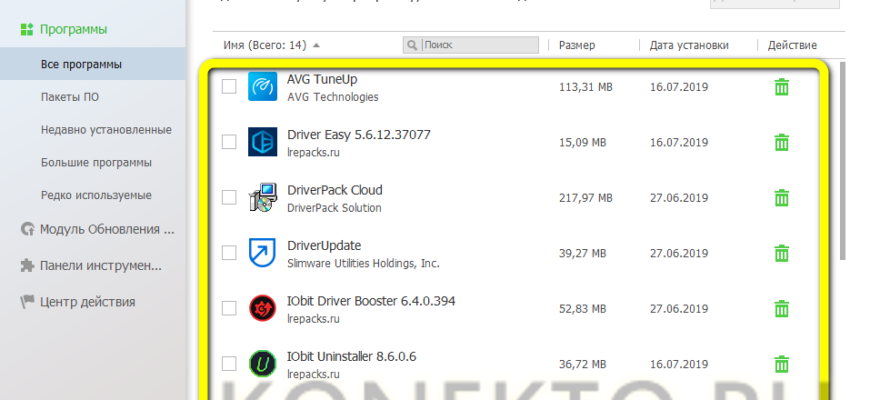Screen dimensions: 870x400
Task: Show Большие программы list
Action: click(x=96, y=163)
